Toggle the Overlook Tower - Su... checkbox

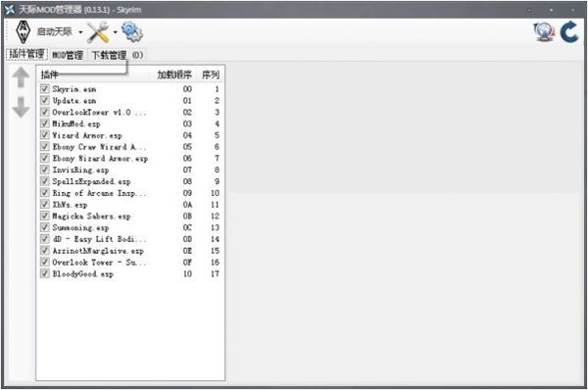[45, 263]
